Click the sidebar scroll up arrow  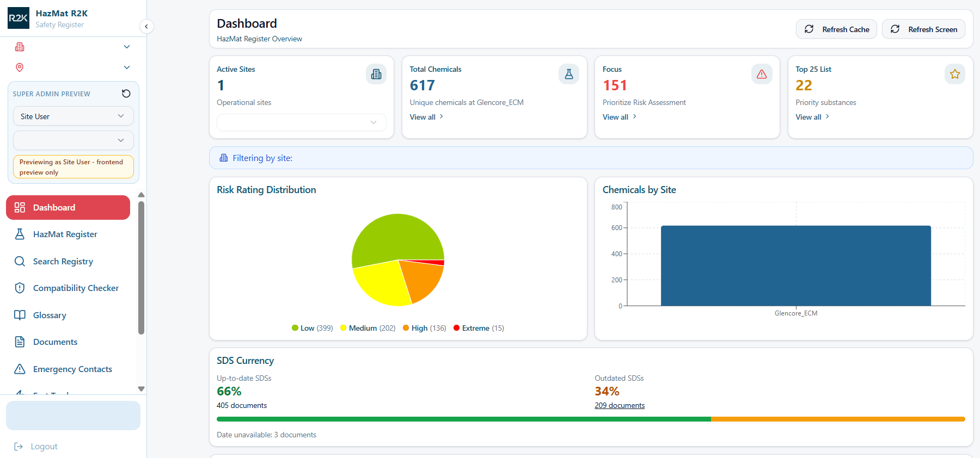142,195
